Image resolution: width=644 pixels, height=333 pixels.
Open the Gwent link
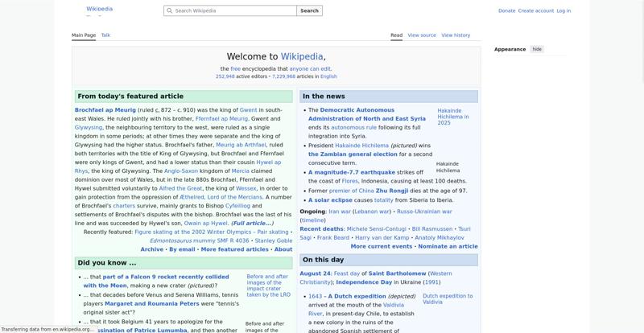248,110
